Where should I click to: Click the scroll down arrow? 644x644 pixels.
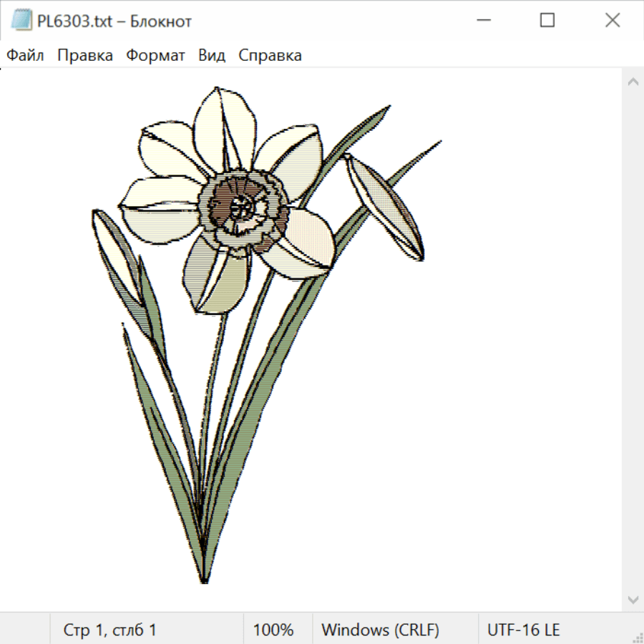[633, 599]
